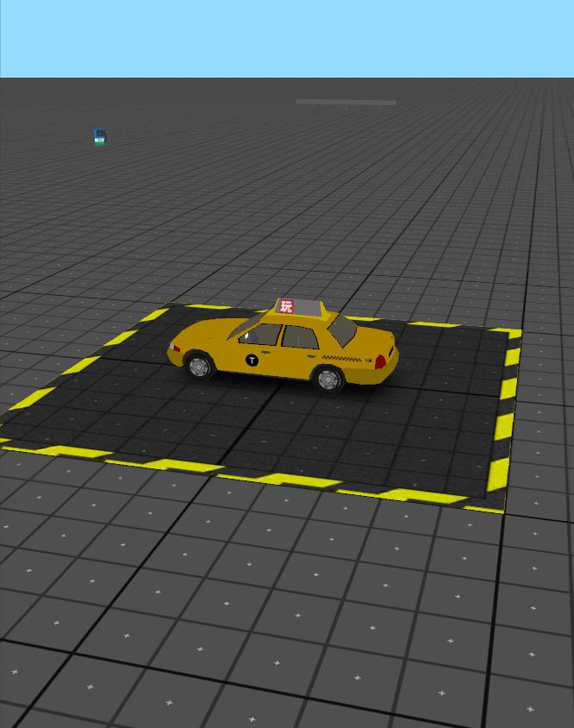Click the taxi's red tail light
Viewport: 574px width, 728px height.
380,362
